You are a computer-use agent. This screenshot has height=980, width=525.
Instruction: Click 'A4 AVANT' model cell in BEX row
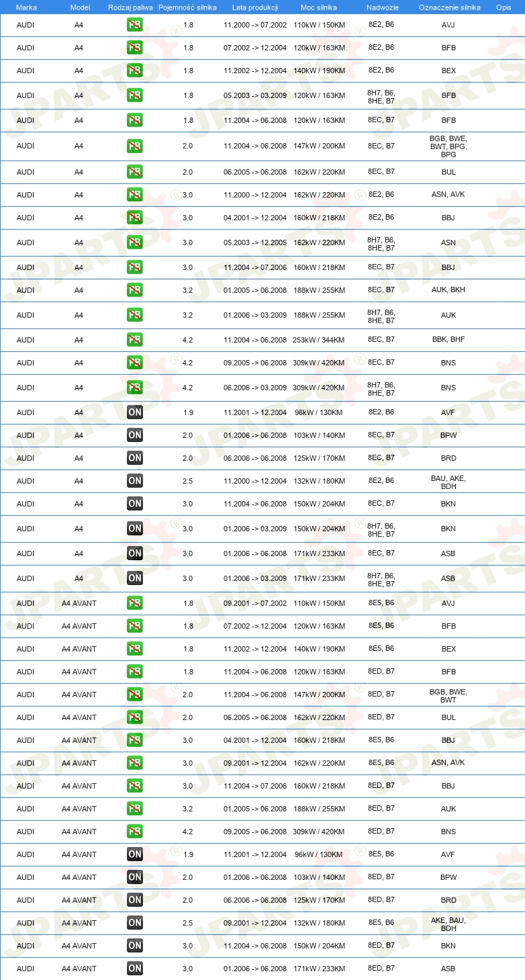79,649
